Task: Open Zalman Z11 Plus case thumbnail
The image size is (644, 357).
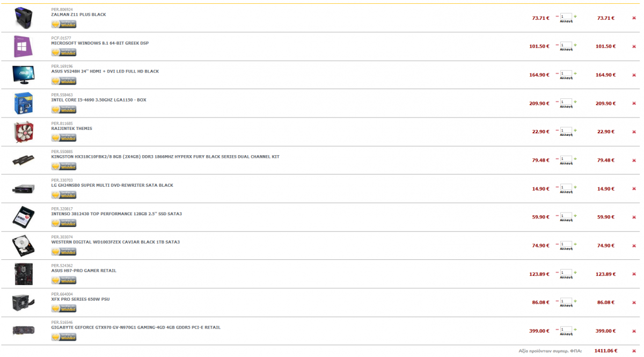Action: (23, 18)
